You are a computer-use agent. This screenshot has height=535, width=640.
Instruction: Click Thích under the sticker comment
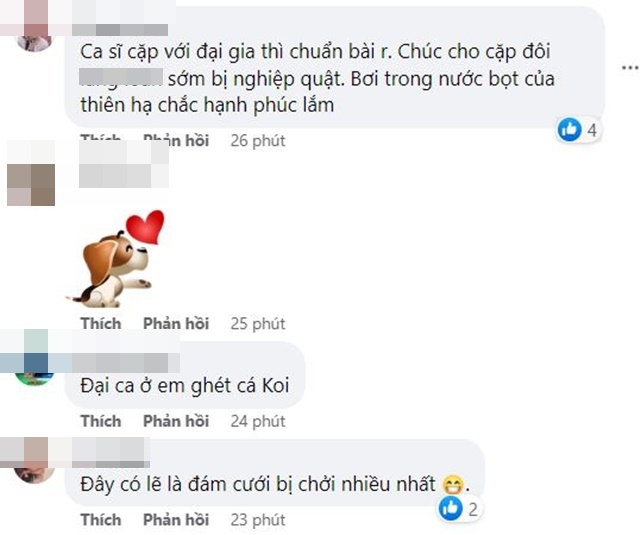(101, 323)
